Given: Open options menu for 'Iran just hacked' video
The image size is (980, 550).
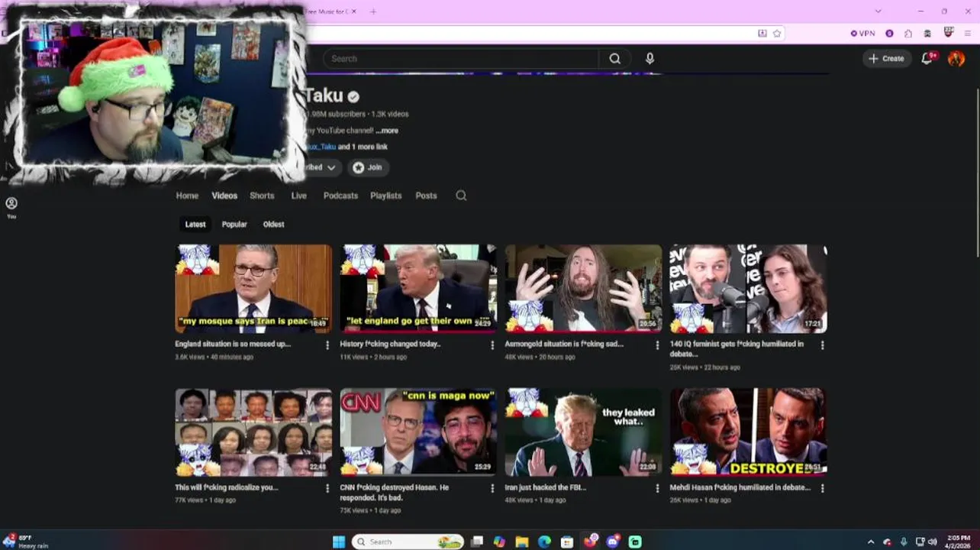Looking at the screenshot, I should coord(657,488).
